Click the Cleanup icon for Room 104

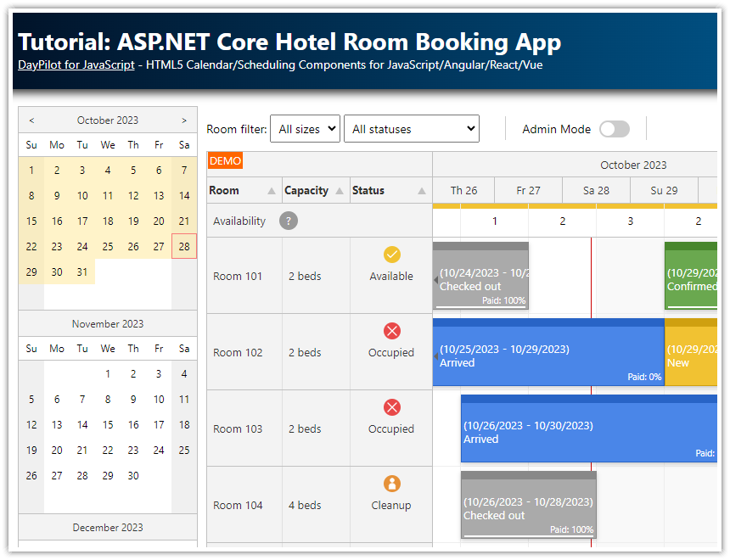[x=391, y=483]
